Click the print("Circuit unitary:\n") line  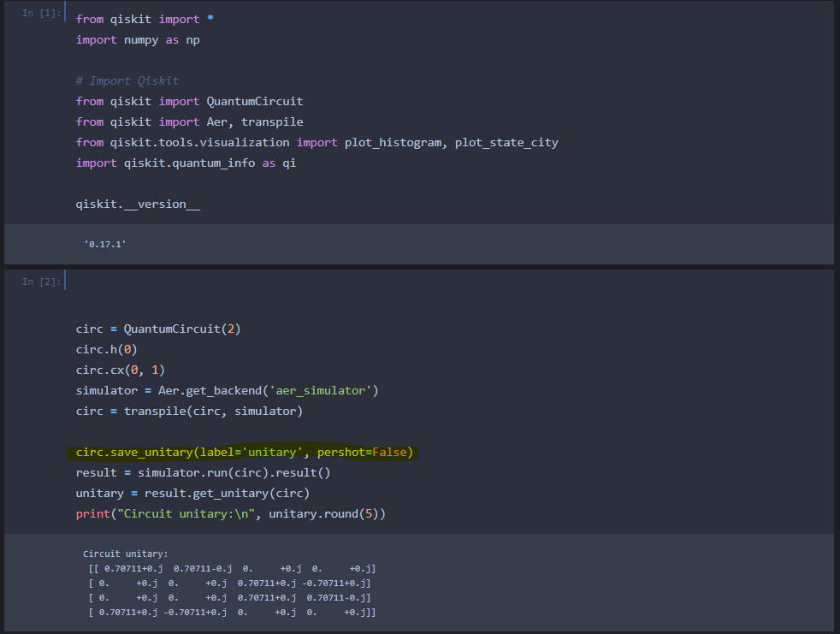coord(230,514)
